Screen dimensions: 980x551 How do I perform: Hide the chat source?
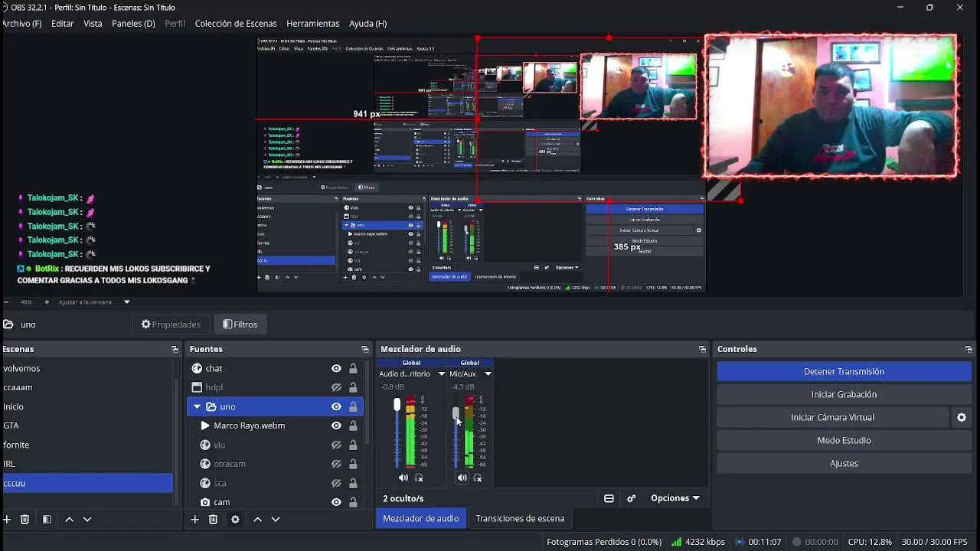pos(336,368)
